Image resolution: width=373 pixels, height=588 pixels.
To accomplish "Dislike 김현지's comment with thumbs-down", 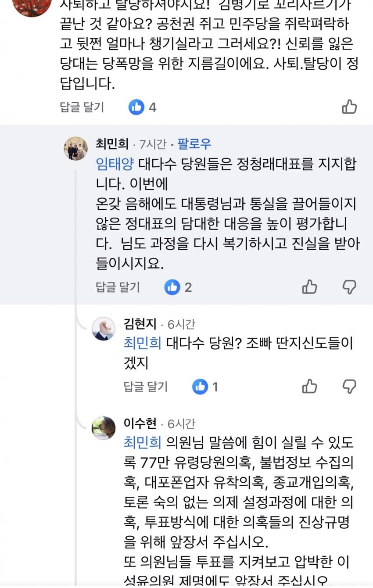I will coord(349,387).
